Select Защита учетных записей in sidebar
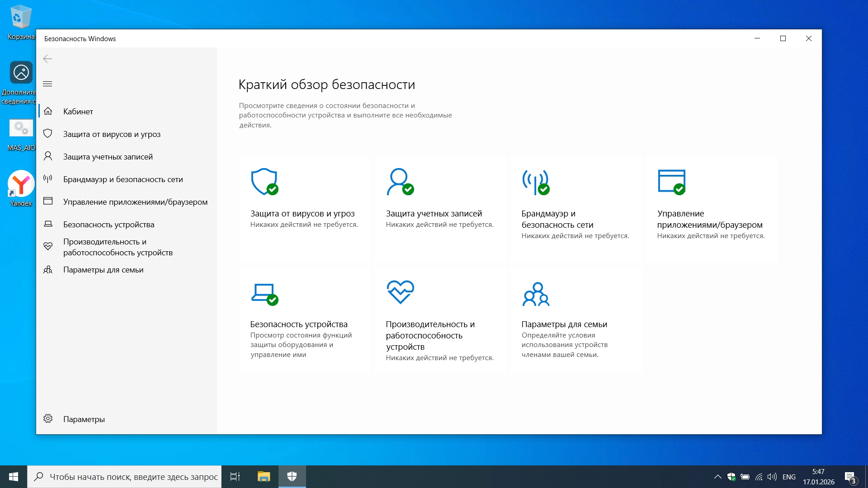Viewport: 868px width, 488px height. click(x=108, y=157)
